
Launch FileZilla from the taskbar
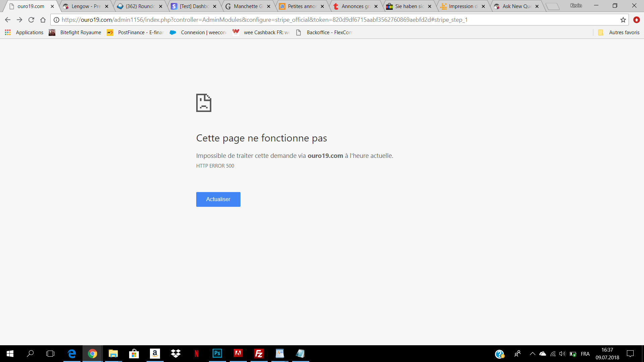coord(259,354)
